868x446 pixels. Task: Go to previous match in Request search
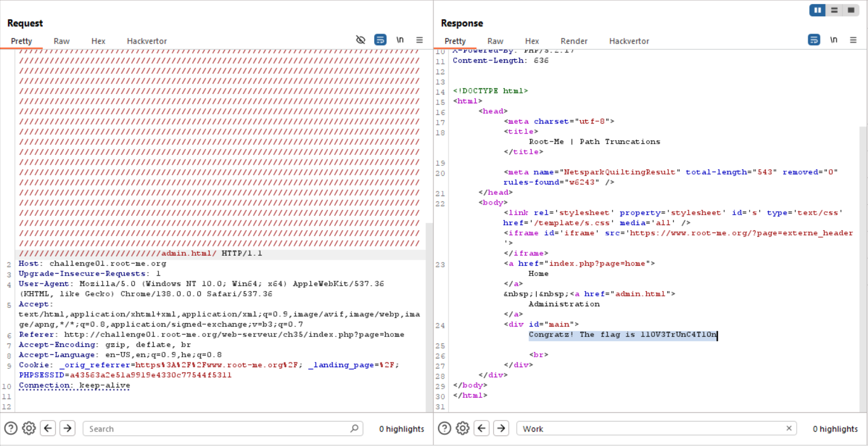coord(48,429)
